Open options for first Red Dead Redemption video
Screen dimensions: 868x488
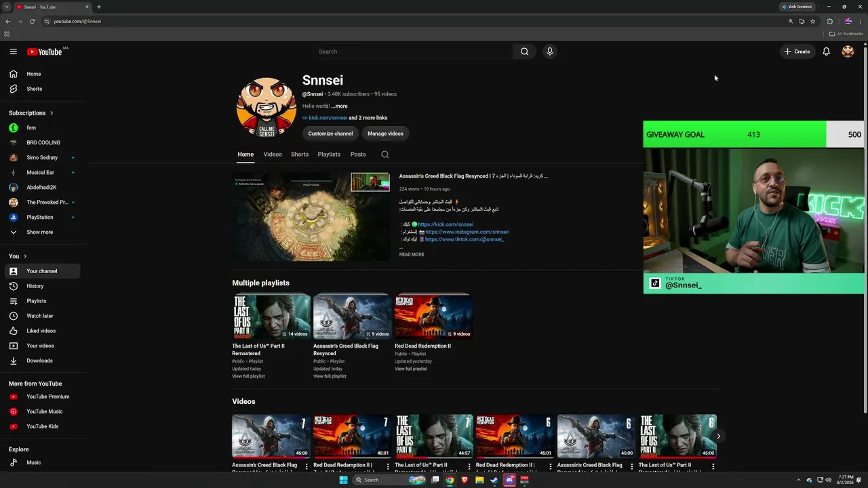tap(388, 466)
